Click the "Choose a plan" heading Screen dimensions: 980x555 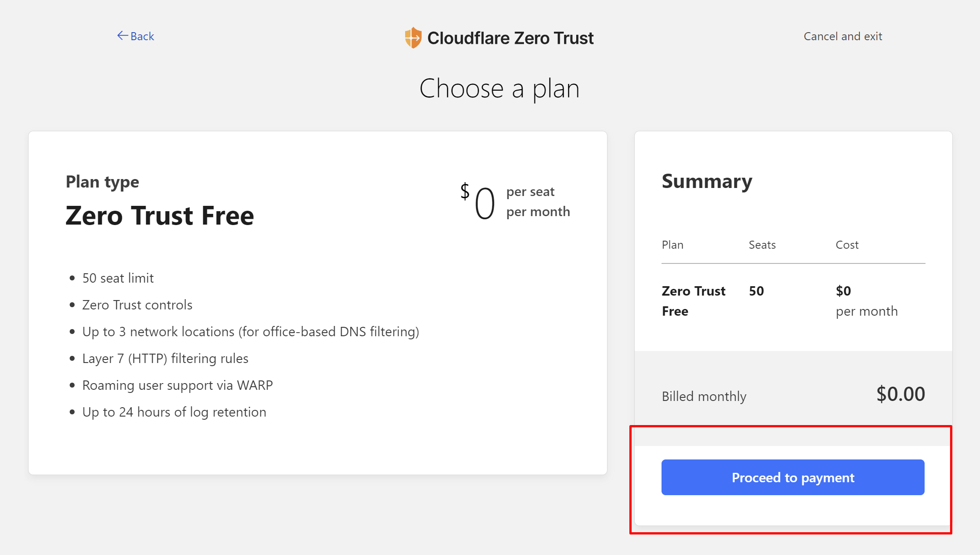click(x=499, y=88)
